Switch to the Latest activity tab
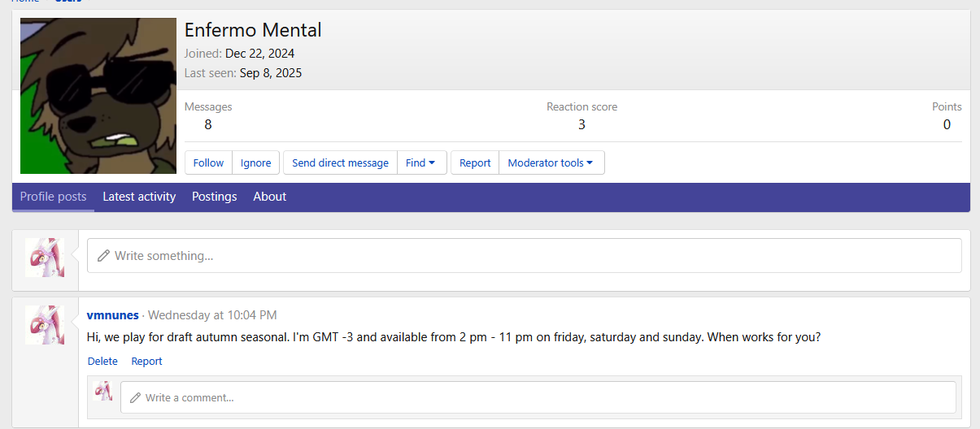The height and width of the screenshot is (429, 980). pos(139,197)
